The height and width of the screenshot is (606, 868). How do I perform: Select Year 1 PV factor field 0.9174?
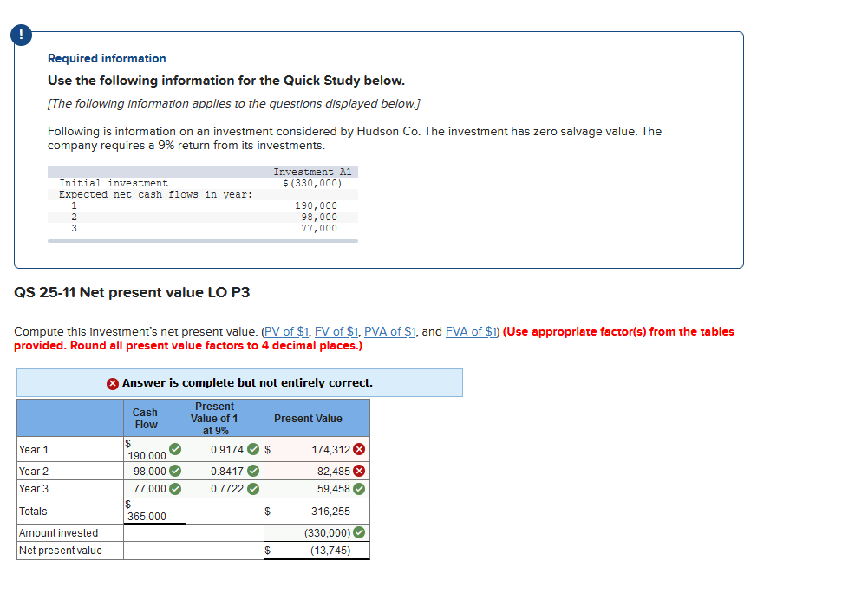[225, 449]
